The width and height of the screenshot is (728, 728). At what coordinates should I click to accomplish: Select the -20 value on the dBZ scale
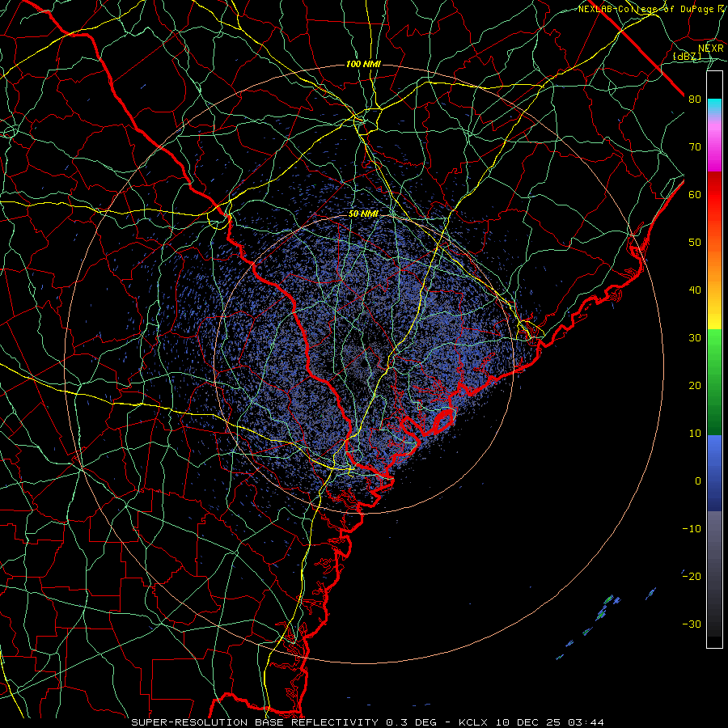pos(692,576)
